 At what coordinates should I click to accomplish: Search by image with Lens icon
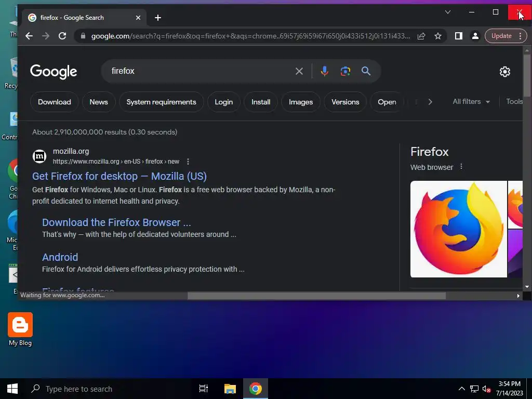pos(345,71)
